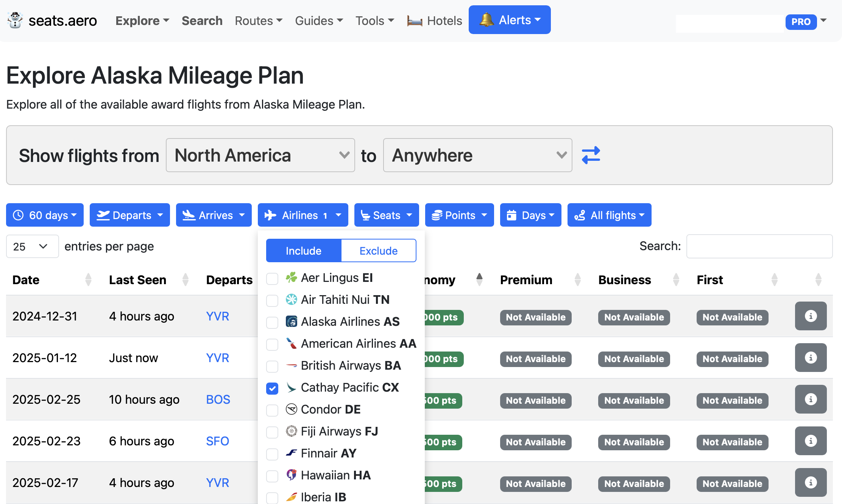
Task: Open info for the 2025-02-25 flight
Action: 811,399
